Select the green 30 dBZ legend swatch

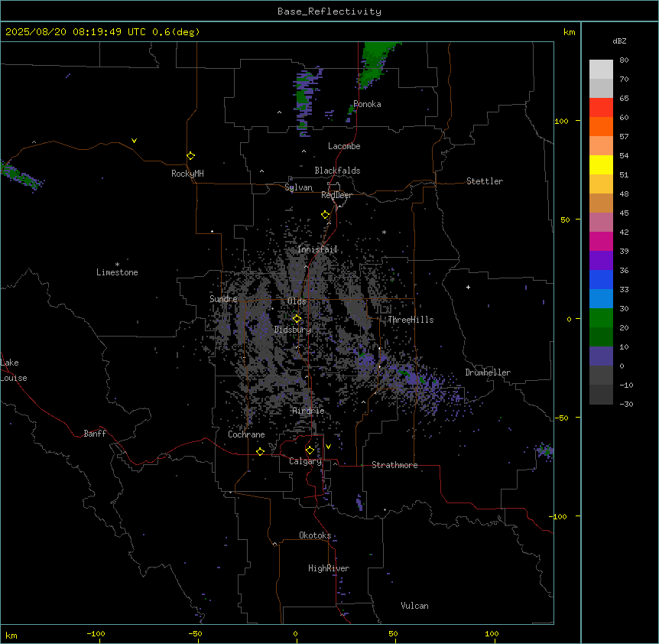[601, 318]
